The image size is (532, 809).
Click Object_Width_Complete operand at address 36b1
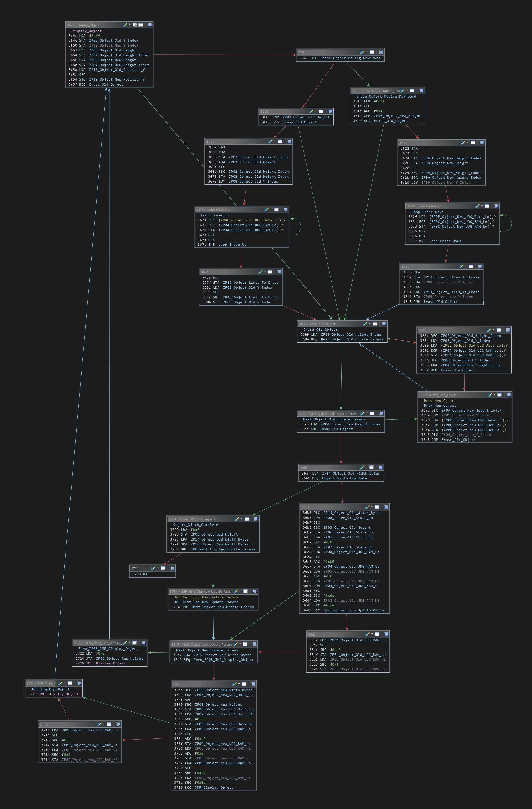click(x=344, y=478)
